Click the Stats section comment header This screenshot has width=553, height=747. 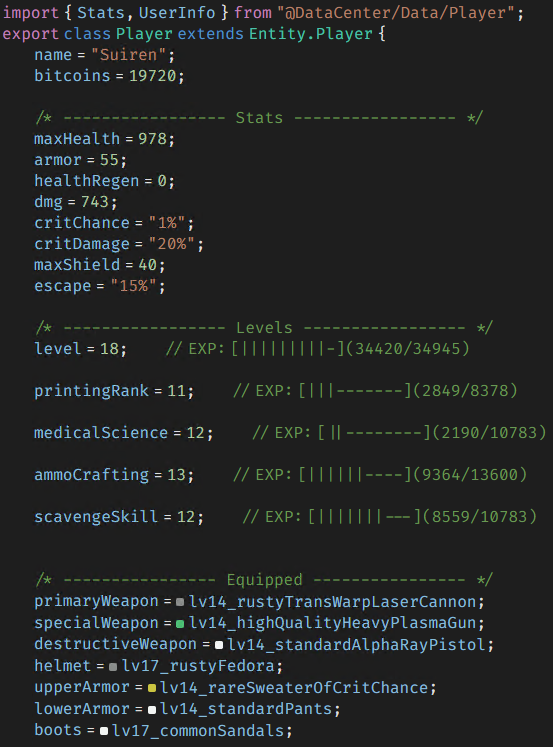(259, 118)
